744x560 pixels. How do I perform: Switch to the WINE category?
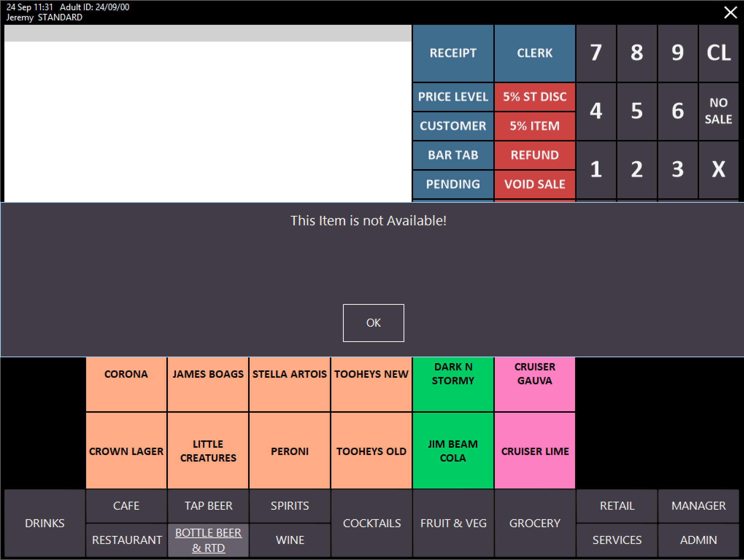[x=290, y=540]
